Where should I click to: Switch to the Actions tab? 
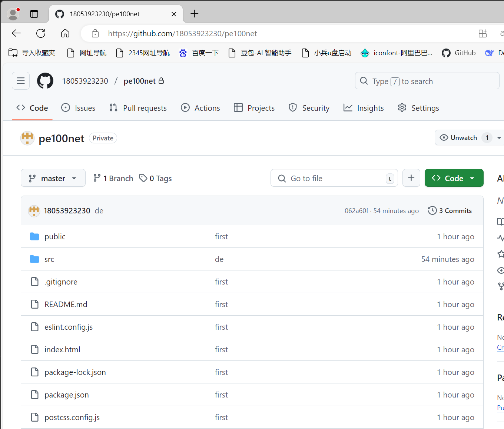[200, 108]
